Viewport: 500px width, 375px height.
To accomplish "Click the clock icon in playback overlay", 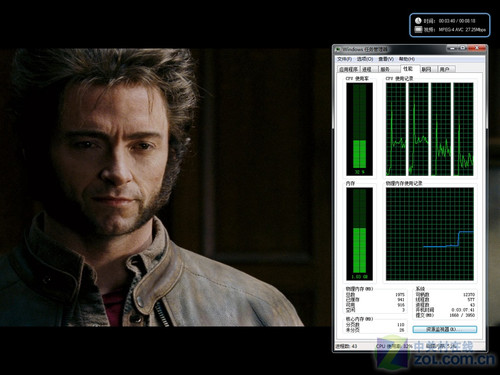I will tap(418, 20).
